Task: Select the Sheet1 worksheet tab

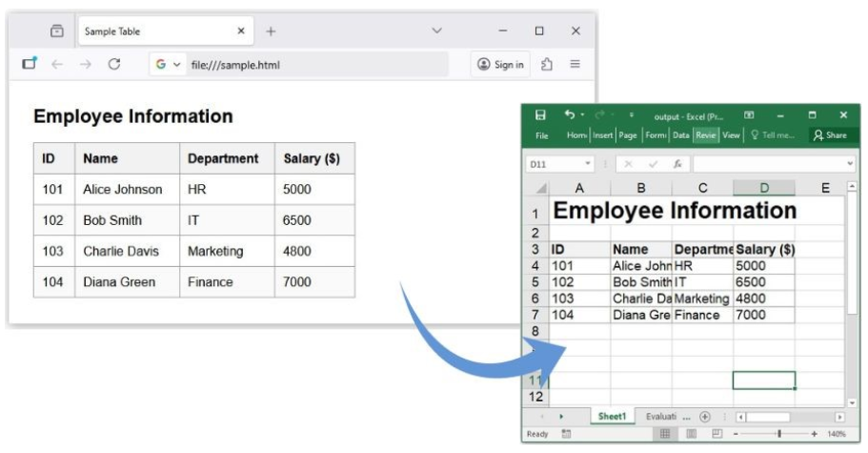Action: (x=612, y=417)
